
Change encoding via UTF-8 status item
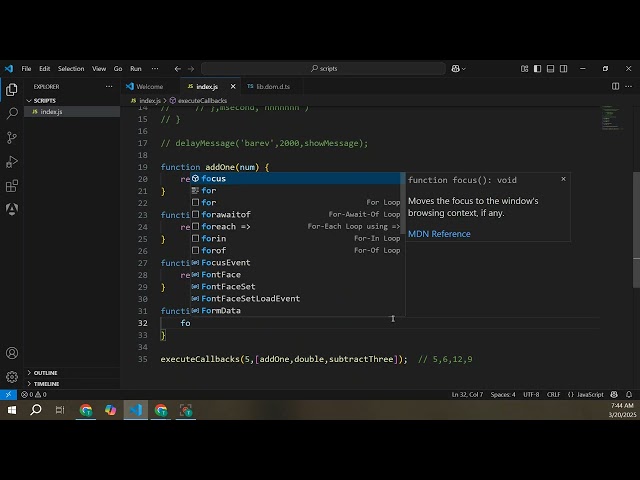[531, 394]
